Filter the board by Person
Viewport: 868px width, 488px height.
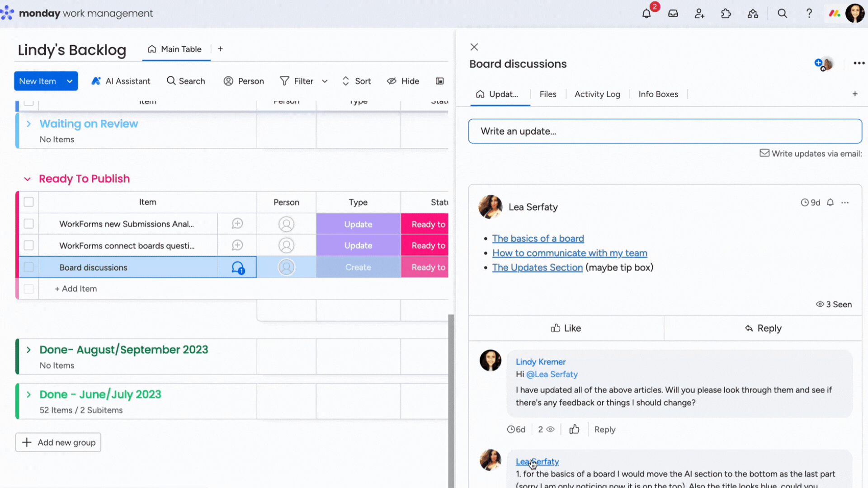click(x=244, y=81)
